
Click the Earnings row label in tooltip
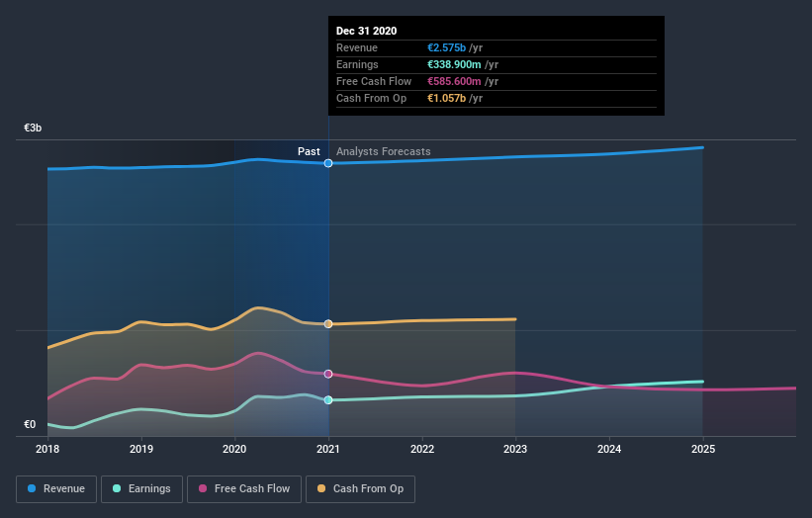[x=357, y=64]
